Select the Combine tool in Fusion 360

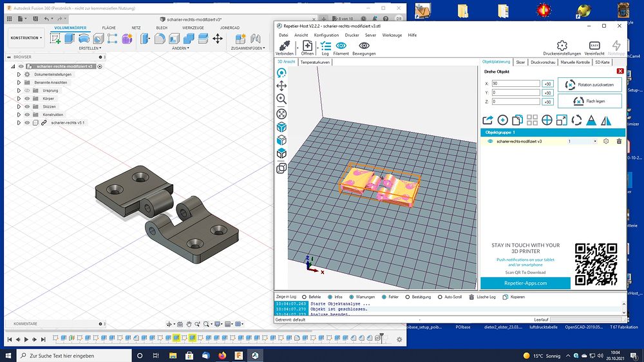(189, 39)
